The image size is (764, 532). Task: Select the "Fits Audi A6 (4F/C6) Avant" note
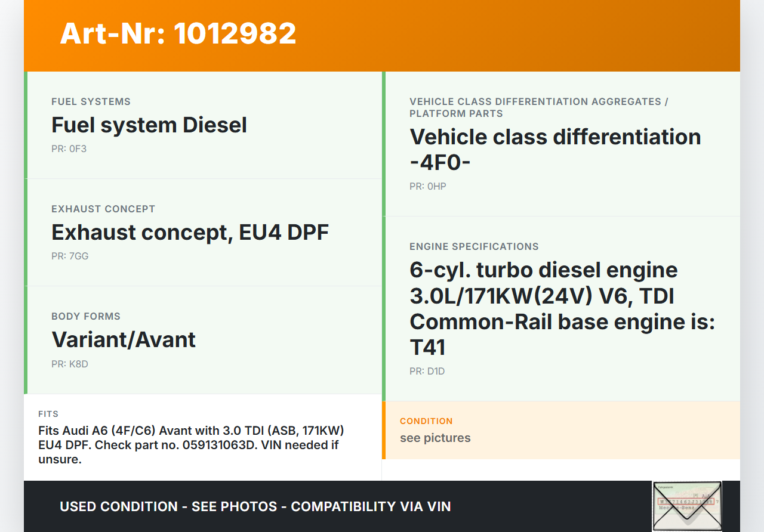point(191,445)
